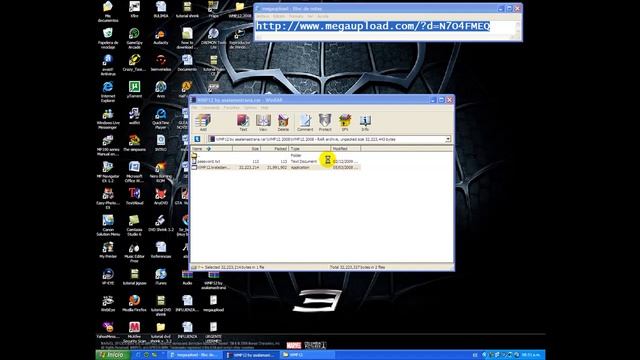Screen dimensions: 640x360
Task: Sort files by the Size column header
Action: click(247, 149)
